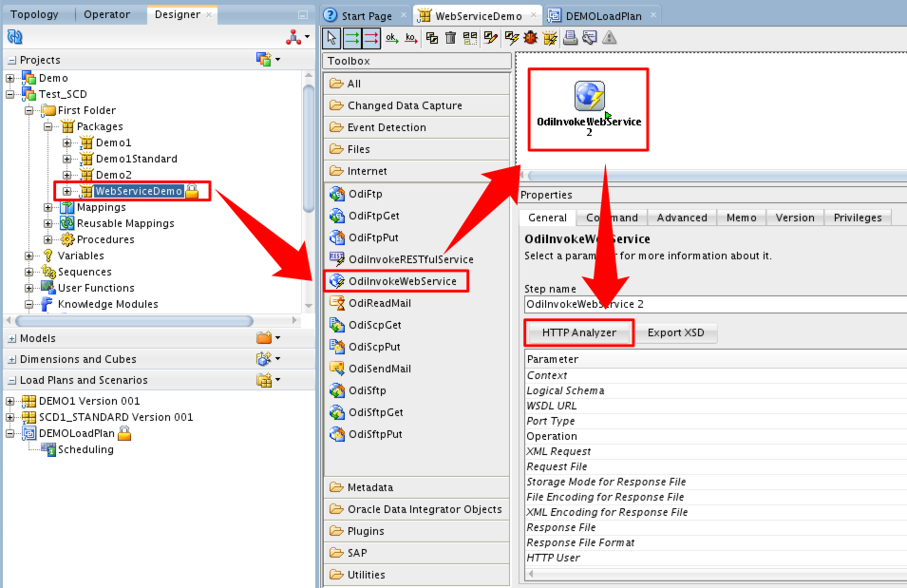Click the execute step lightning icon

click(511, 38)
